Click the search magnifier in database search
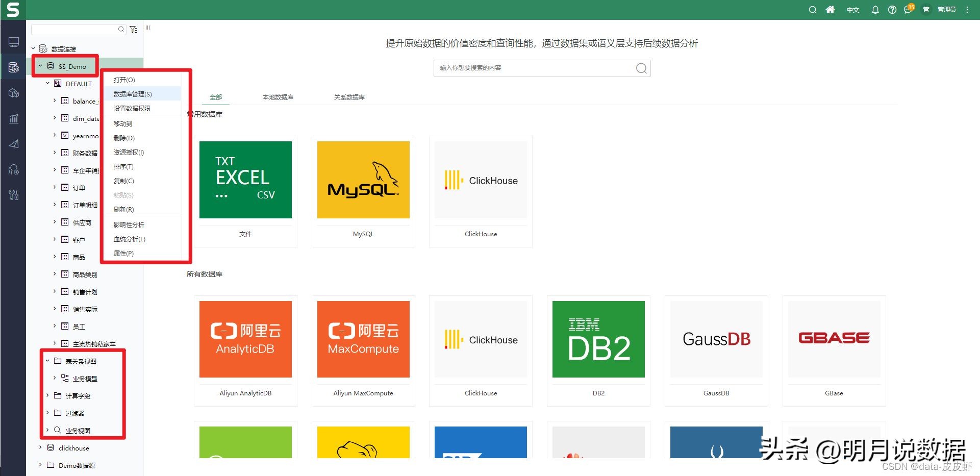This screenshot has width=980, height=476. [x=641, y=68]
